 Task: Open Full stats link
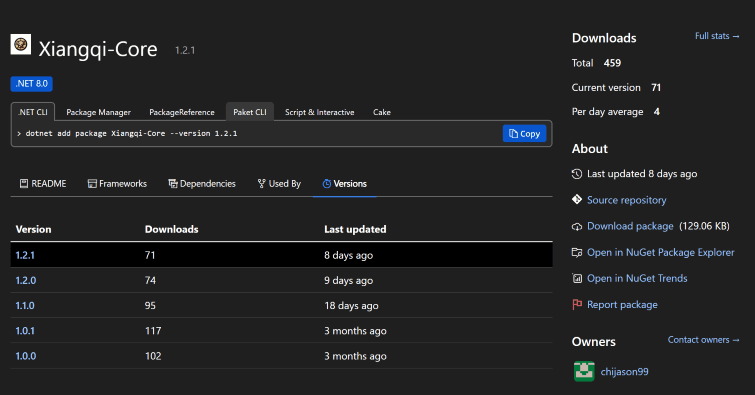click(x=717, y=36)
